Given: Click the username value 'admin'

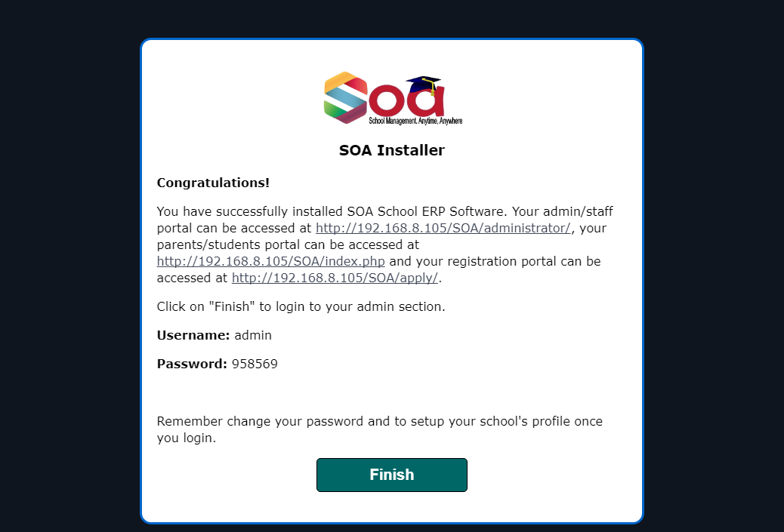Looking at the screenshot, I should point(253,335).
